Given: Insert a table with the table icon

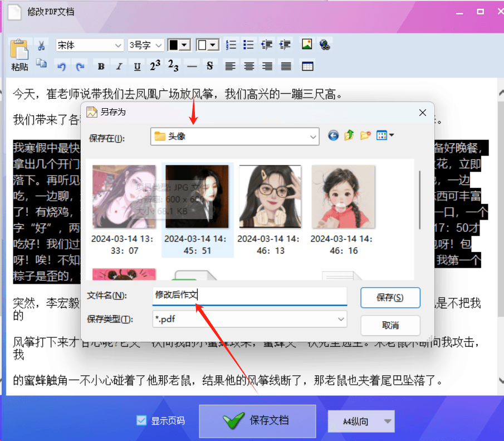Looking at the screenshot, I should click(308, 66).
